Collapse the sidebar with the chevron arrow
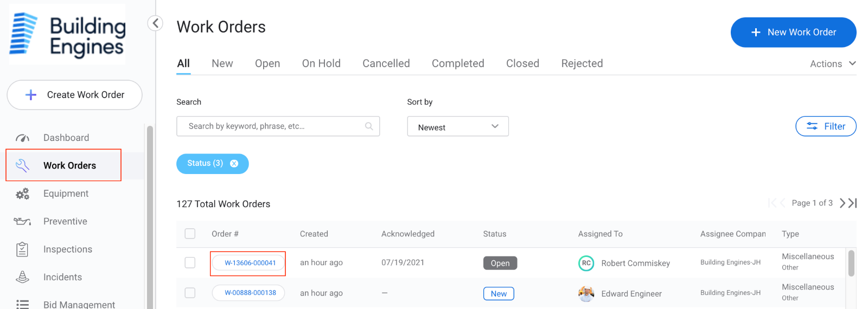Image resolution: width=868 pixels, height=309 pixels. (x=155, y=23)
